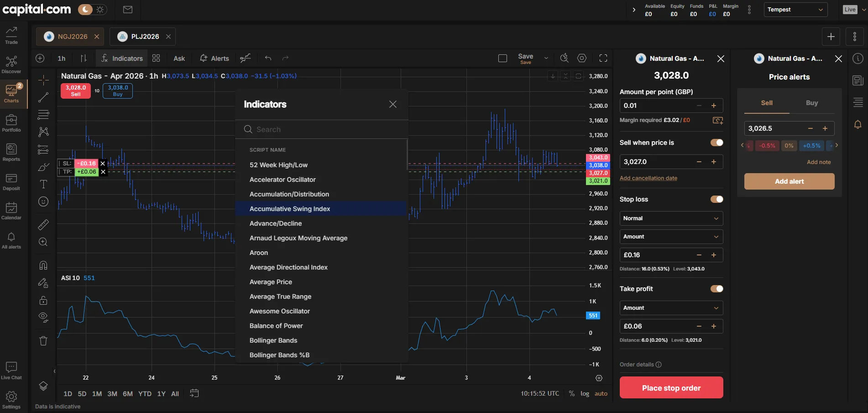The image size is (868, 413).
Task: Open the Tempest account dropdown
Action: (x=795, y=10)
